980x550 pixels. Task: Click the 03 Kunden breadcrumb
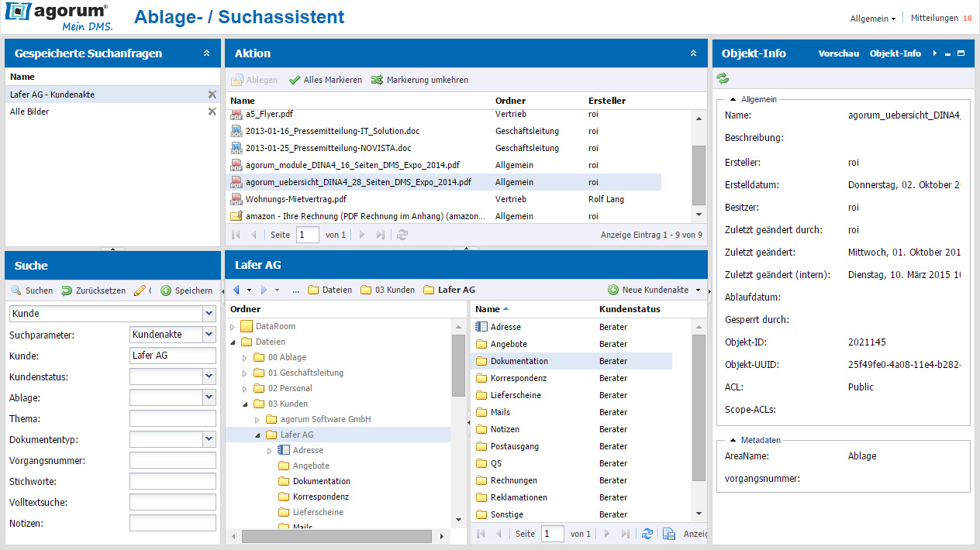point(388,290)
